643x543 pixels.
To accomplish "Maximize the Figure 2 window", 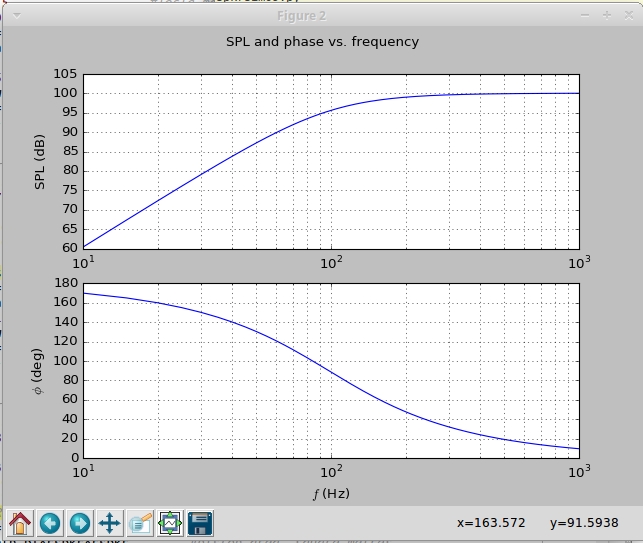I will coord(607,16).
